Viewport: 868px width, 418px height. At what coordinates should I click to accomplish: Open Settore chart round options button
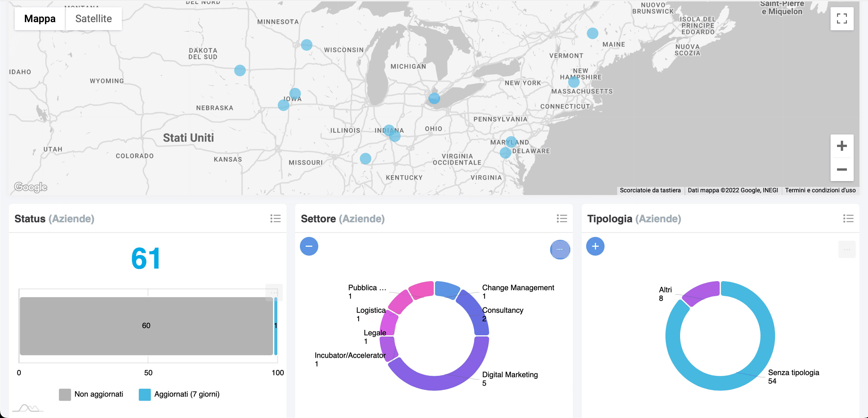[560, 250]
